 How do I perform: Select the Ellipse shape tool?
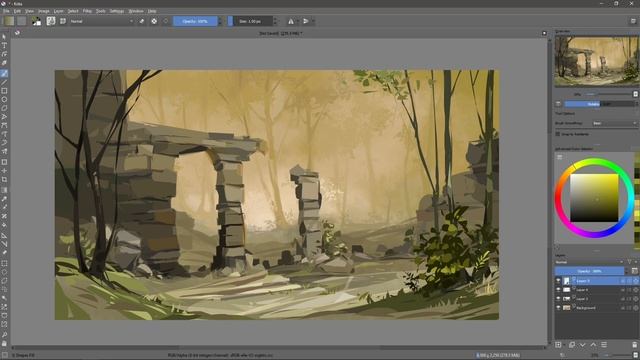click(4, 100)
